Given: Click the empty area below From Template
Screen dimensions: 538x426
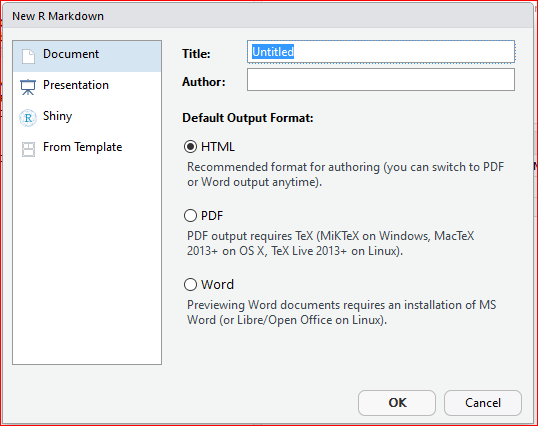Looking at the screenshot, I should tap(87, 264).
